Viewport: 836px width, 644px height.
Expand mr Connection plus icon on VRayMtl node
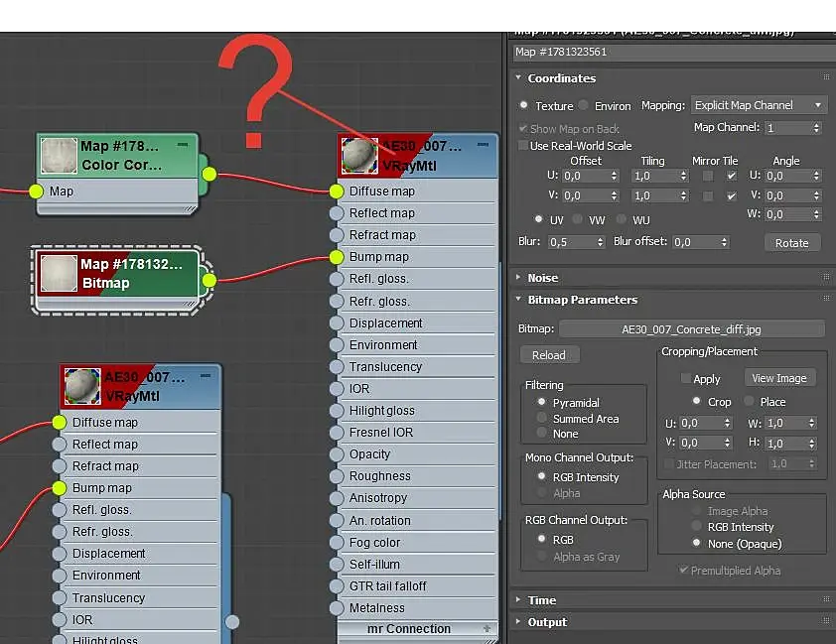pyautogui.click(x=487, y=628)
